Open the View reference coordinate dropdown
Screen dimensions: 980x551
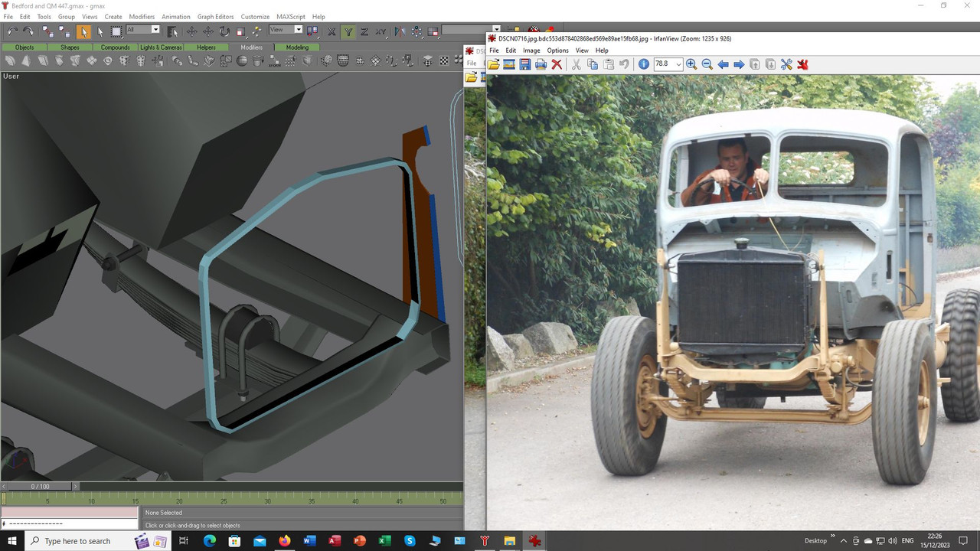pyautogui.click(x=286, y=30)
